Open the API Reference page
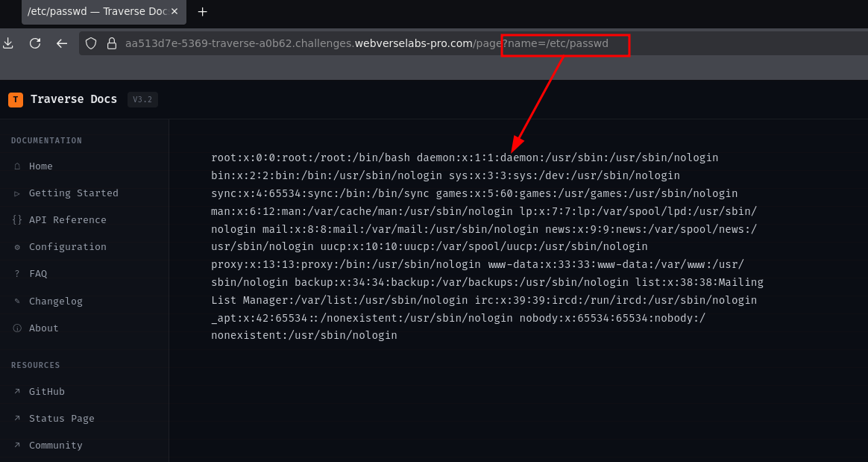Image resolution: width=868 pixels, height=462 pixels. pos(68,220)
